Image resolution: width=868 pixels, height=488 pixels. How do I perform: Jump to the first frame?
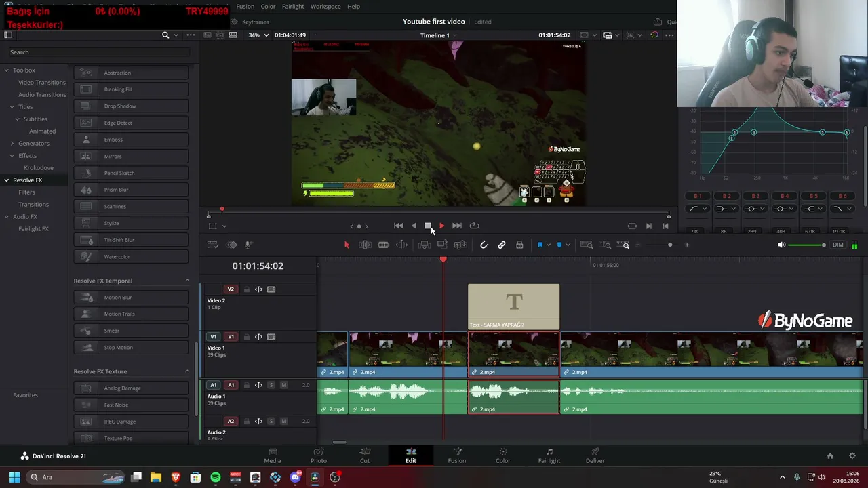(399, 226)
